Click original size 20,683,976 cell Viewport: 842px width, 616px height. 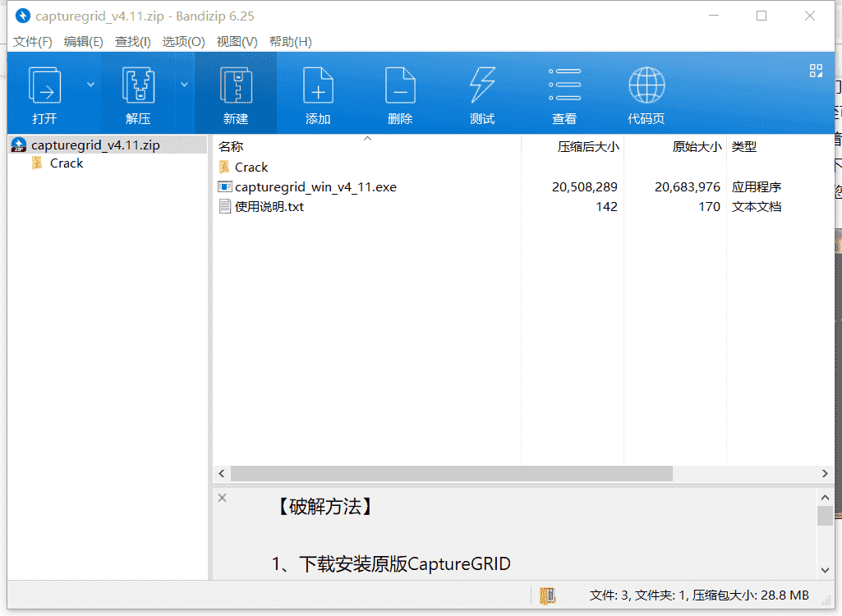688,187
